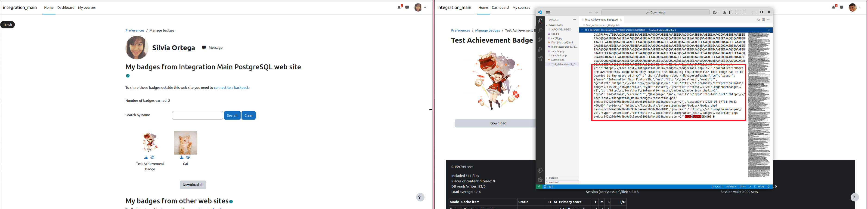This screenshot has width=868, height=209.
Task: Click Download all badges button
Action: pos(193,185)
